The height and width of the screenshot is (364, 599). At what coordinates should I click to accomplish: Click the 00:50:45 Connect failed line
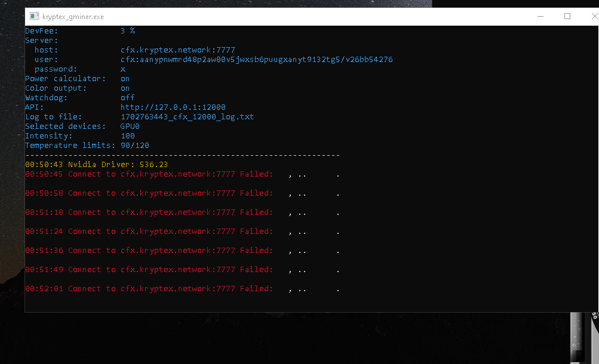pos(182,174)
